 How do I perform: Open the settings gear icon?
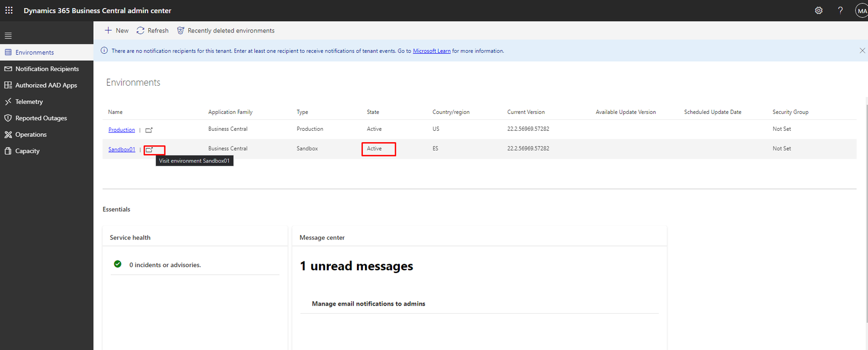click(819, 10)
